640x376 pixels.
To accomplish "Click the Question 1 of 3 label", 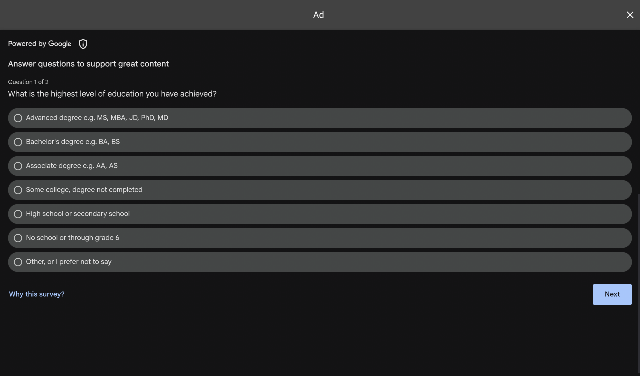I will point(28,82).
